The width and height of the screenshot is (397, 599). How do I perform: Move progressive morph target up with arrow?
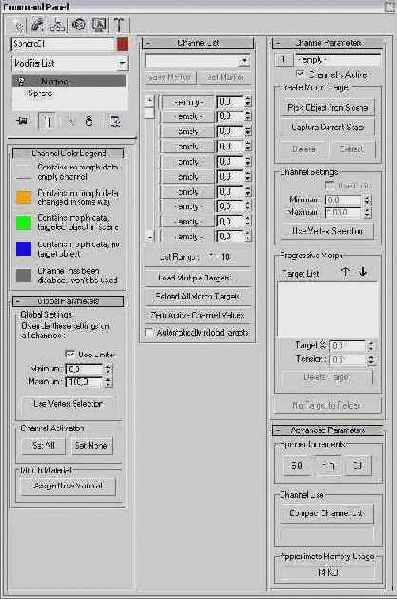(x=345, y=272)
